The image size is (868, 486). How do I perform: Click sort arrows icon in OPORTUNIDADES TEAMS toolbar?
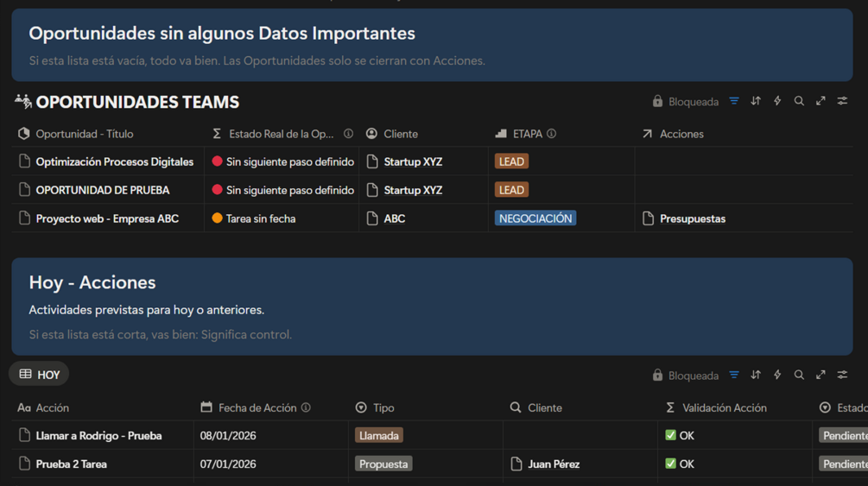pyautogui.click(x=756, y=101)
